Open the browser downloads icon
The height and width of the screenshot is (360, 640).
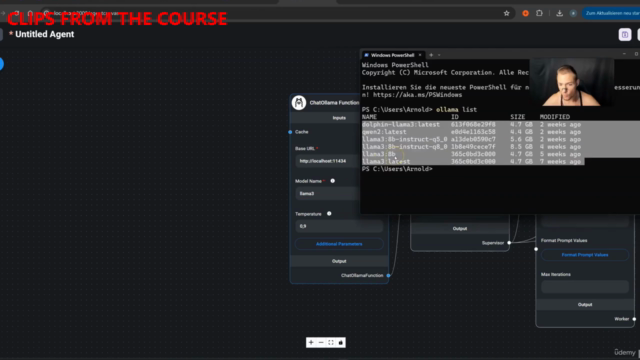click(559, 13)
